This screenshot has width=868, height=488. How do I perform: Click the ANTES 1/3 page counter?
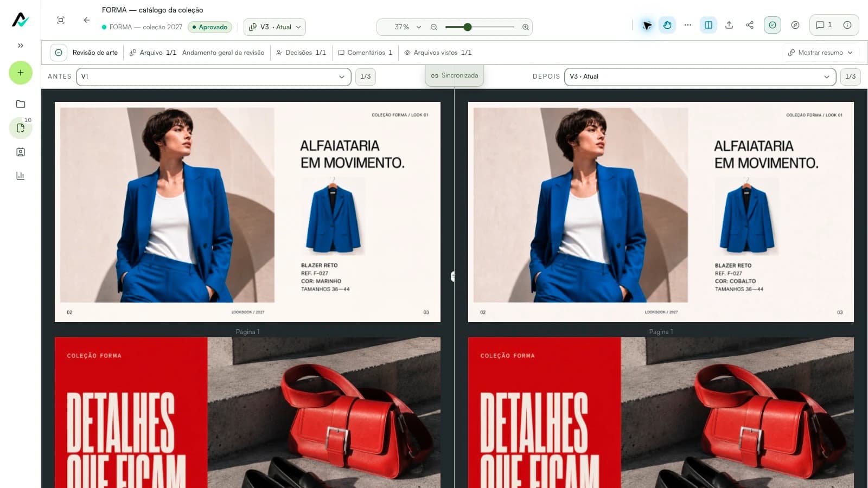point(366,76)
